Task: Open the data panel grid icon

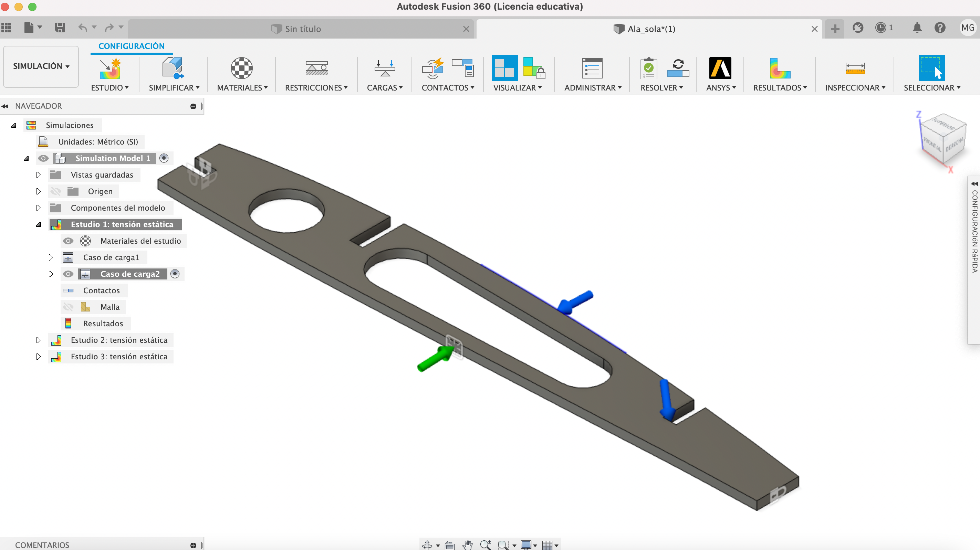Action: point(7,28)
